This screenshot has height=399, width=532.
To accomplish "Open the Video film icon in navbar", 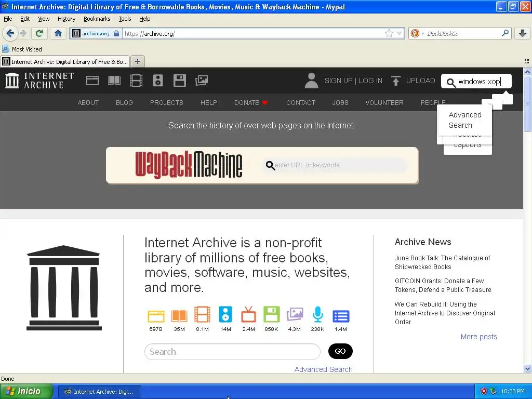I will coord(136,81).
